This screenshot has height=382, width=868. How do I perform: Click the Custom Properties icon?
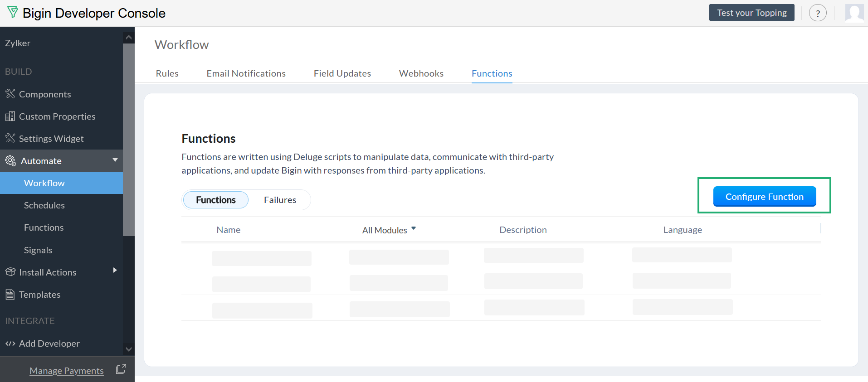pyautogui.click(x=10, y=116)
